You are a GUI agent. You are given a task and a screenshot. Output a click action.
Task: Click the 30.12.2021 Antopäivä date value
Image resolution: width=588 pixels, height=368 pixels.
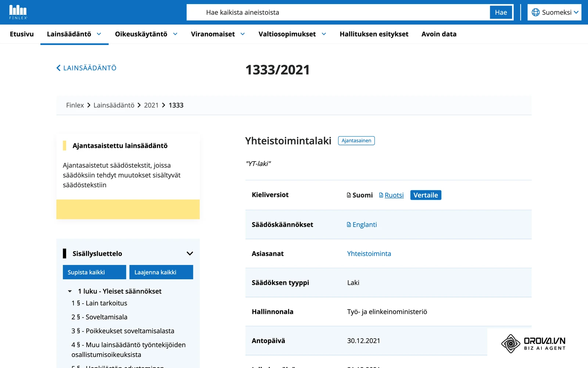[363, 341]
